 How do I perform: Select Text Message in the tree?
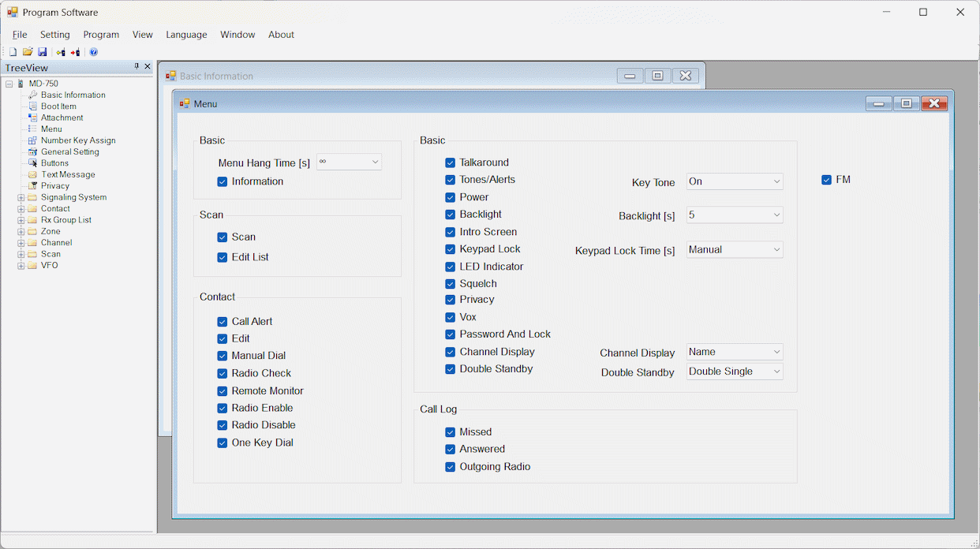68,174
